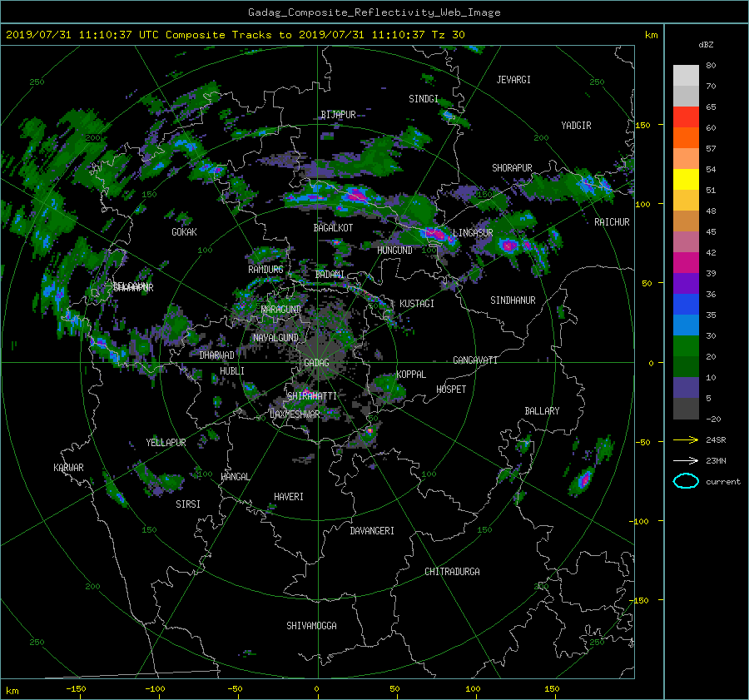Click the BADAMI city label
The height and width of the screenshot is (700, 749).
330,275
